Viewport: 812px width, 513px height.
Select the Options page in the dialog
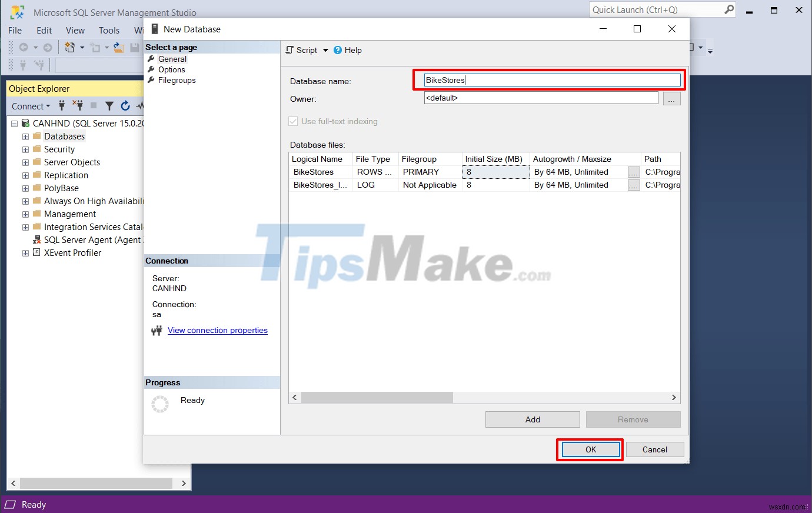click(x=171, y=69)
